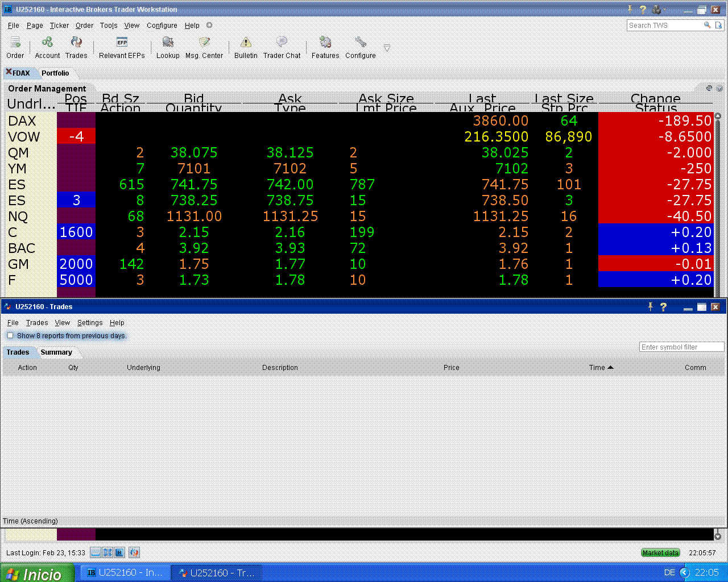The image size is (728, 582).
Task: Click the Price column header in Trades
Action: 452,368
